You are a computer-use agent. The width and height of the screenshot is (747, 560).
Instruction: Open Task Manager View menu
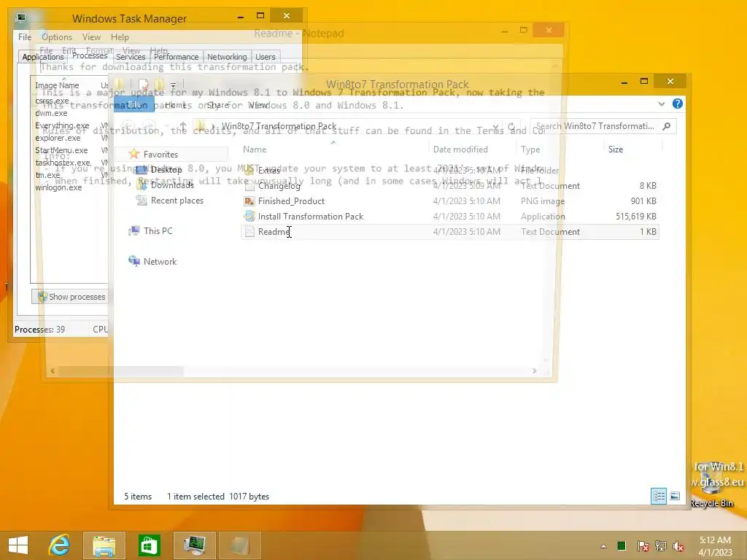point(91,36)
